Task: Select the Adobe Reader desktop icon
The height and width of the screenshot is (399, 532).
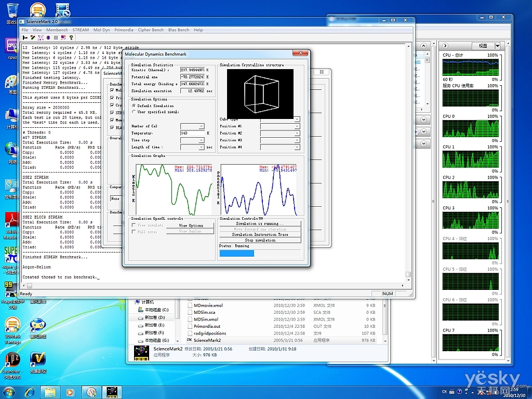Action: coord(11,225)
